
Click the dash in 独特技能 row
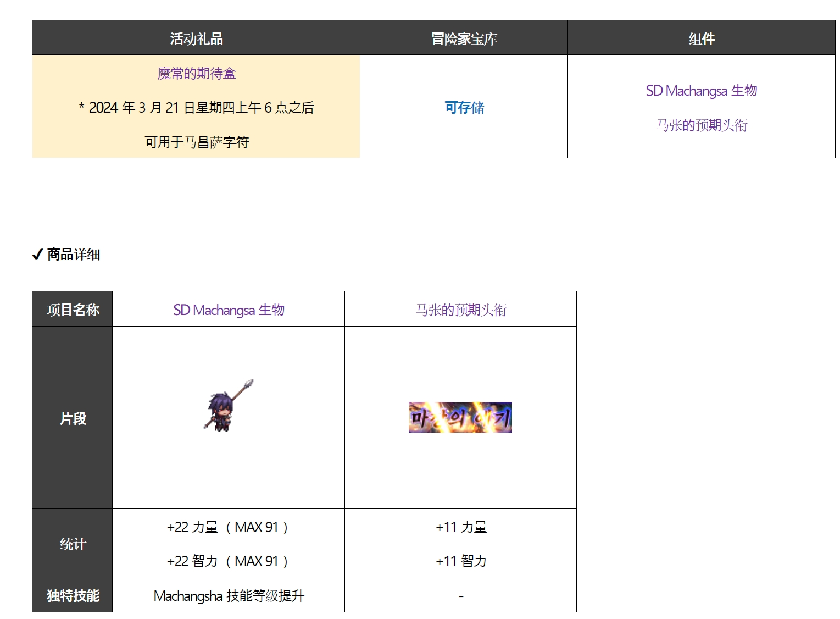click(x=461, y=595)
